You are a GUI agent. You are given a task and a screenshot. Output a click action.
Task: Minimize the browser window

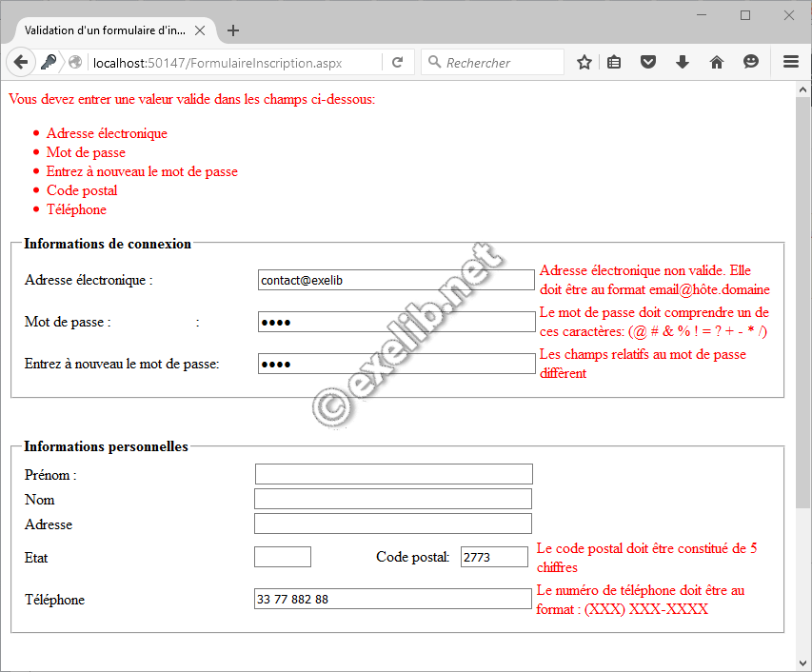point(702,15)
